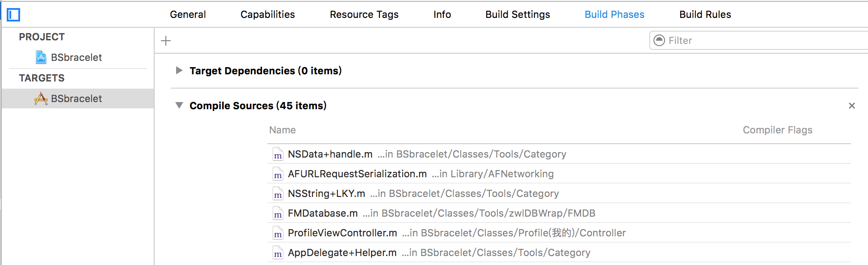Select the BSbracelet project blueprint icon
The image size is (868, 265).
point(41,57)
